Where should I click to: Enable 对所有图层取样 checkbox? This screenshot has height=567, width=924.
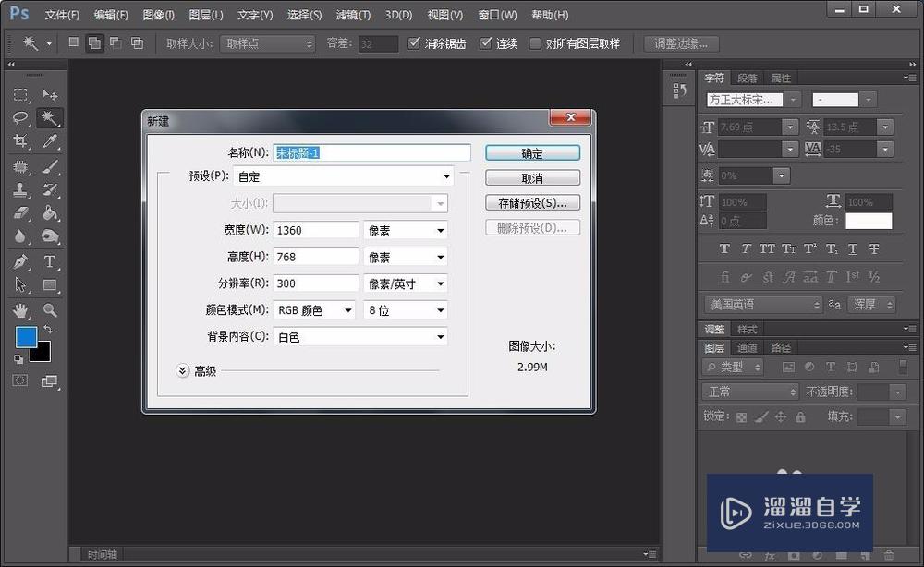click(535, 43)
